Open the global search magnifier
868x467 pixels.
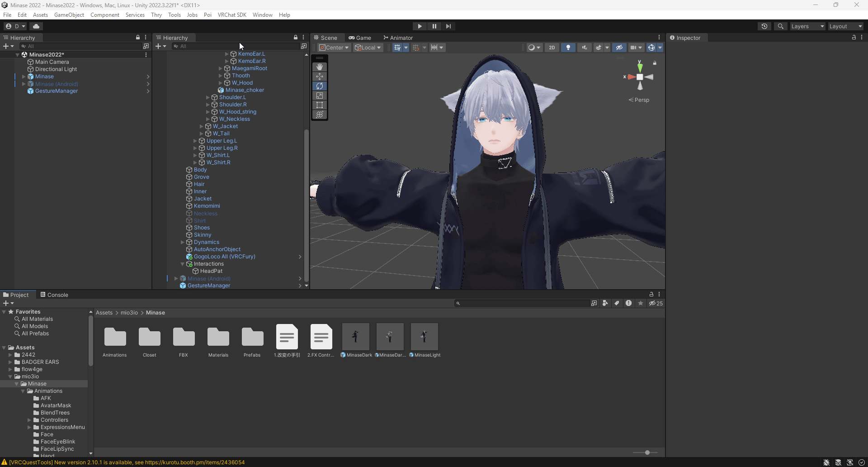coord(781,26)
